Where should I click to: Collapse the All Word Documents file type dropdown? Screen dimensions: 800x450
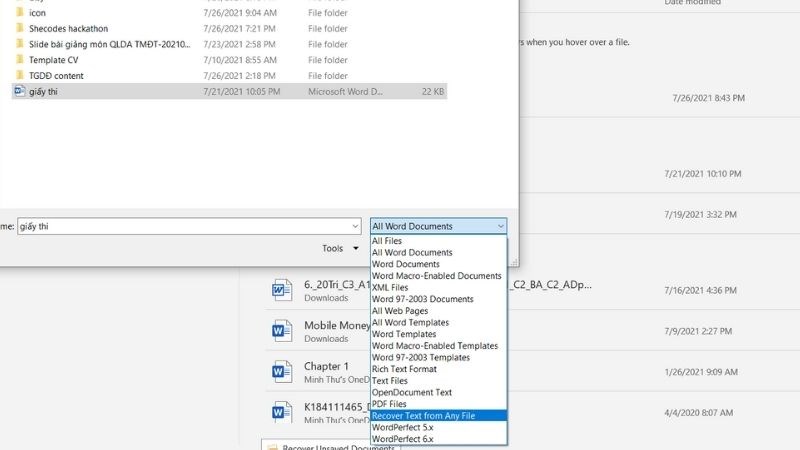pyautogui.click(x=500, y=226)
